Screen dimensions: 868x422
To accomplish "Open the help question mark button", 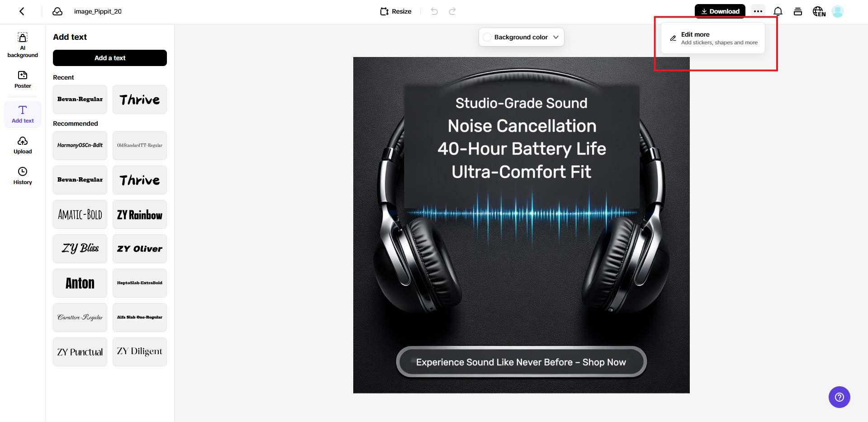I will pos(840,397).
